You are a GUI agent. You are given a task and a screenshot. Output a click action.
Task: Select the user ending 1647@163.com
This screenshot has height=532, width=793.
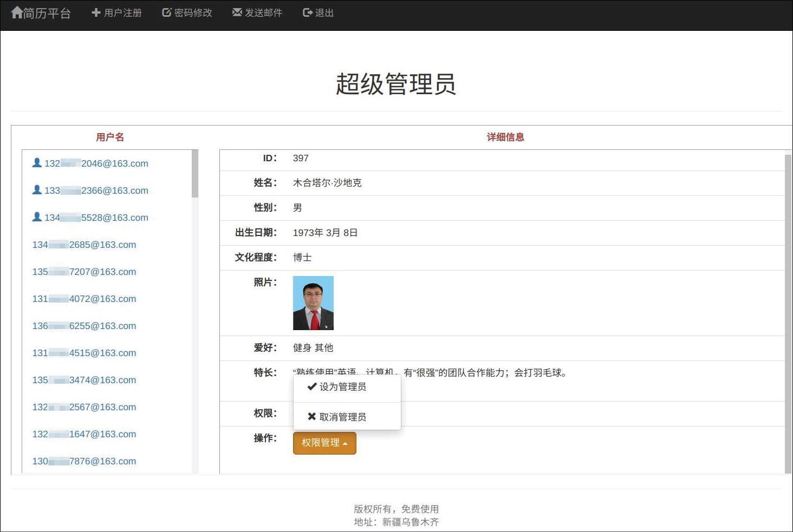tap(84, 434)
